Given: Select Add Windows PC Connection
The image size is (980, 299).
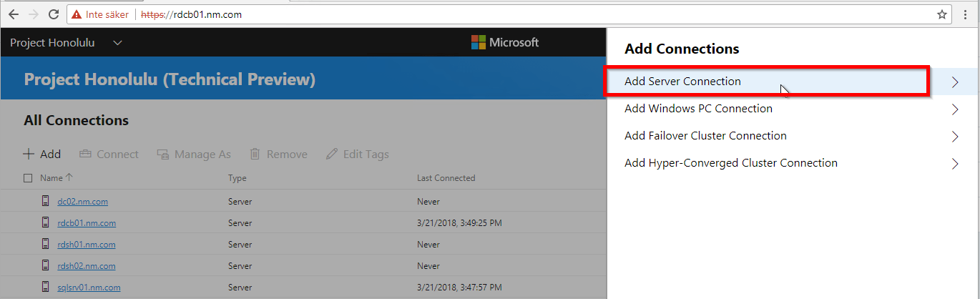Looking at the screenshot, I should coord(793,109).
